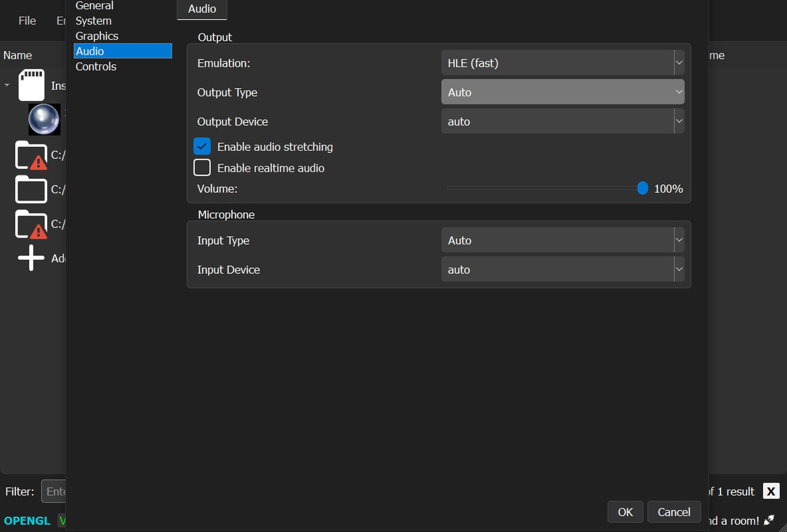Click the Microphone group heading
The height and width of the screenshot is (532, 787).
click(x=226, y=215)
